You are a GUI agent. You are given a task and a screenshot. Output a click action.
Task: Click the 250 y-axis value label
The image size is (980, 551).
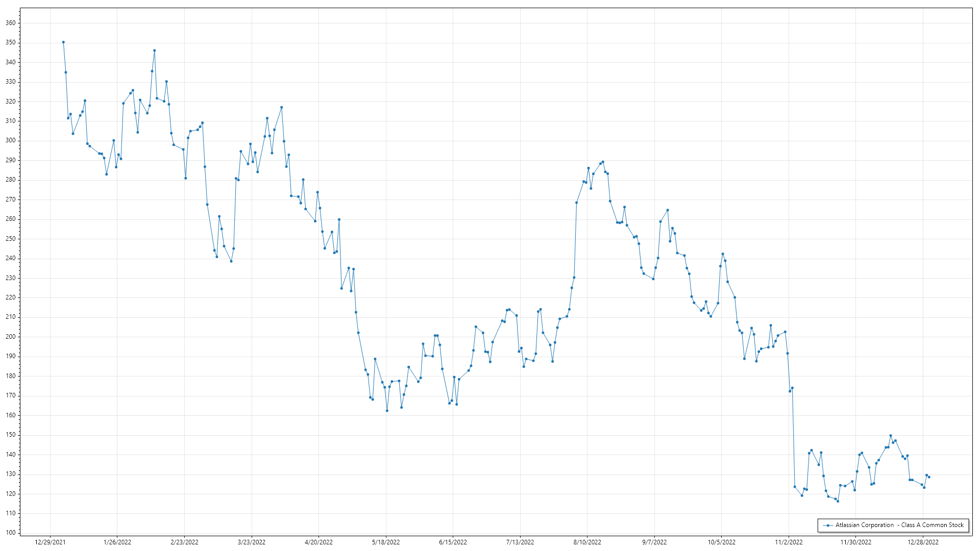click(x=11, y=239)
